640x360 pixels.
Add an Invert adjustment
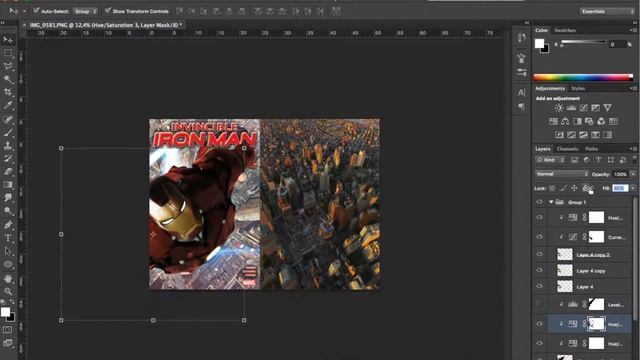559,135
